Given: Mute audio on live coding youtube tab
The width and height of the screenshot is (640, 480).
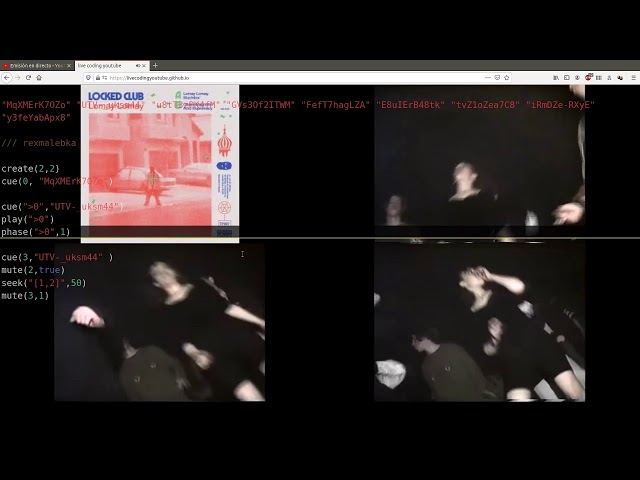Looking at the screenshot, I should [x=138, y=65].
